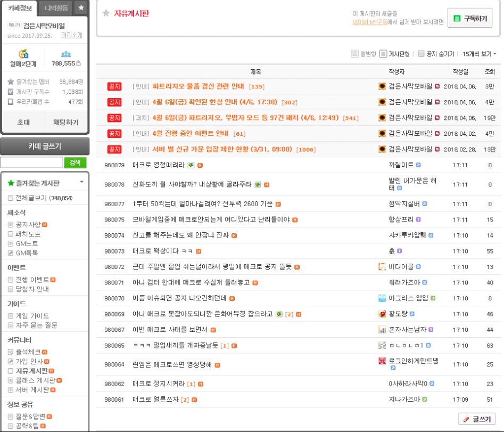Open post 매크로 떡상이다 ㅋㅋ
Image resolution: width=504 pixels, height=432 pixels.
coord(162,251)
